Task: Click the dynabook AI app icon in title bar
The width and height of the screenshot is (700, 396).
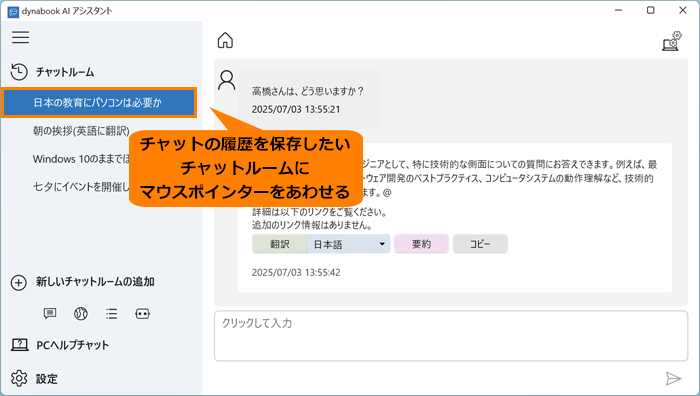Action: [x=13, y=12]
